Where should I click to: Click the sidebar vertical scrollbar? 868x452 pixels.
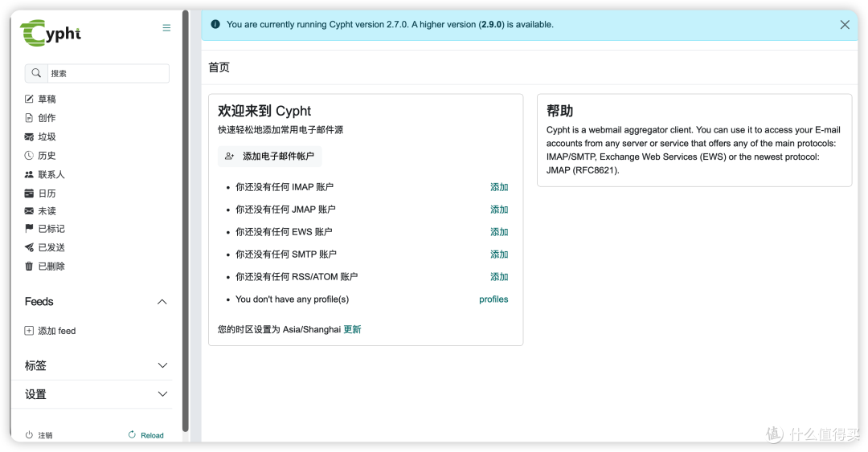[186, 222]
